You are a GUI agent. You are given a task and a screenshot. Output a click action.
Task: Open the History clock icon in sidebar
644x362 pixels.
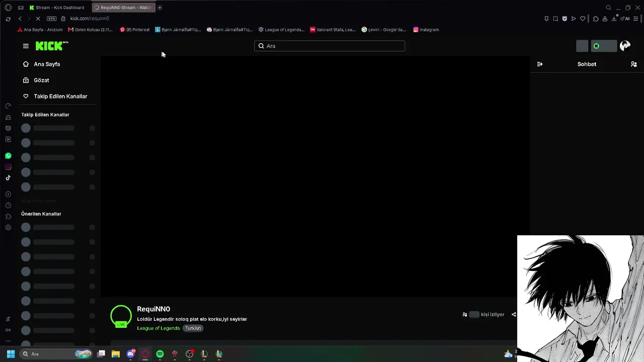8,205
